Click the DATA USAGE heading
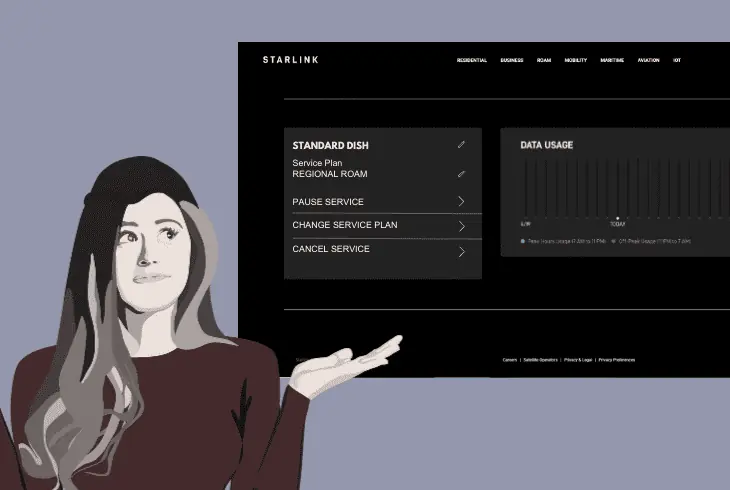Image resolution: width=730 pixels, height=490 pixels. tap(547, 145)
